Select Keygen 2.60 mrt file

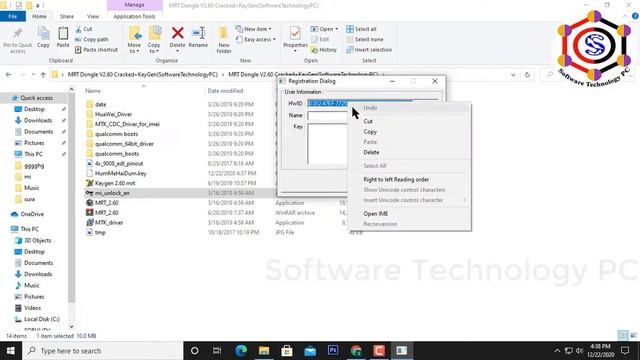tap(115, 183)
